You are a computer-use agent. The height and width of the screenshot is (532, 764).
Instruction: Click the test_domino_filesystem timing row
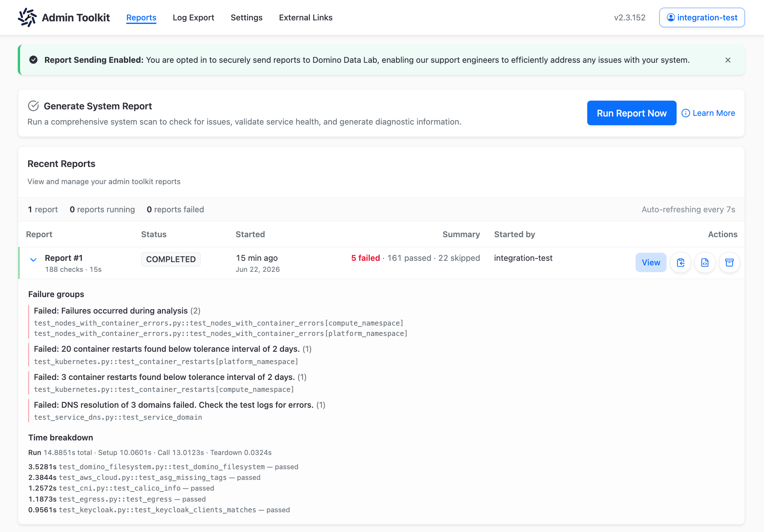(163, 467)
